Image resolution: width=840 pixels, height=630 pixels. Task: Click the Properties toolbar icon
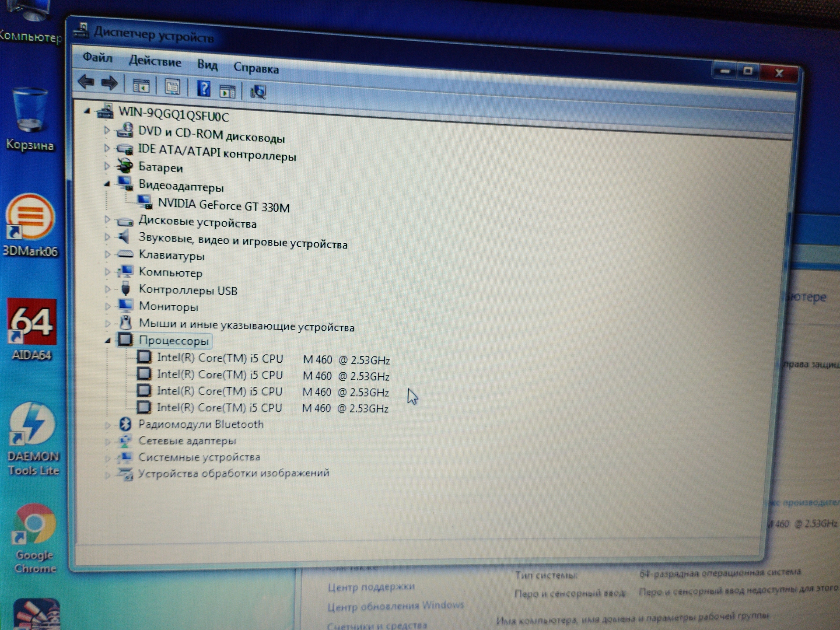[172, 87]
